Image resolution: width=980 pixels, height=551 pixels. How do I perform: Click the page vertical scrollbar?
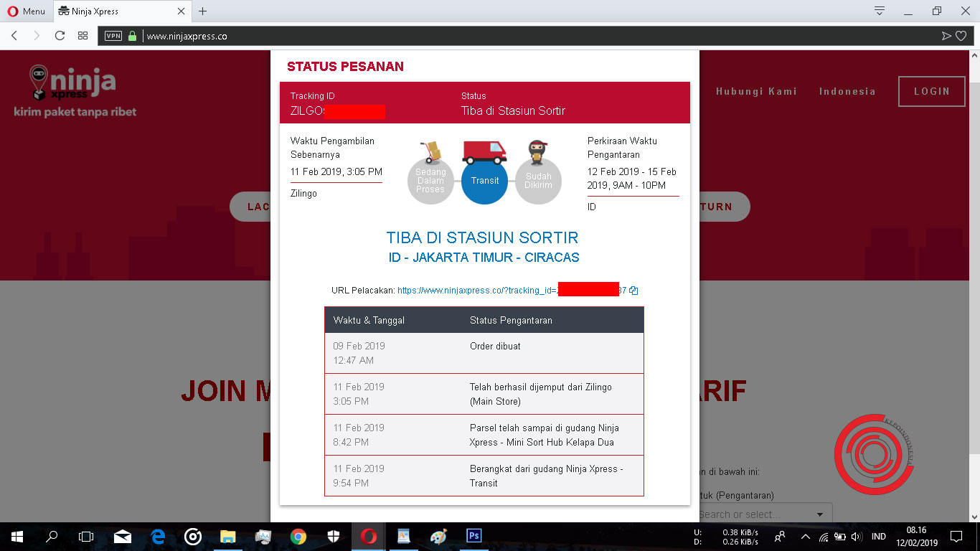tap(975, 287)
